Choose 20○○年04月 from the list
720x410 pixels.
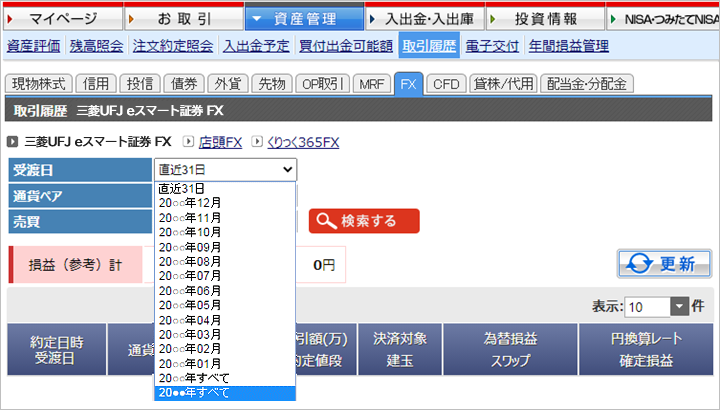[225, 320]
